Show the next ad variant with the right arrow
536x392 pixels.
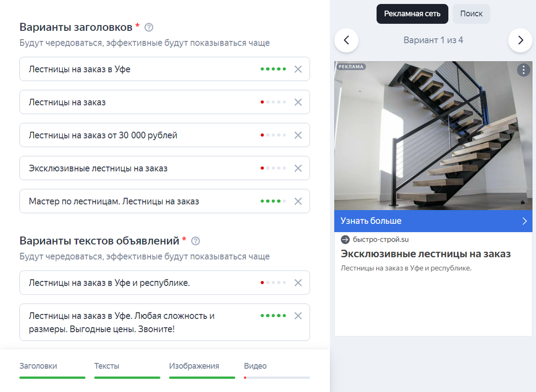[520, 40]
